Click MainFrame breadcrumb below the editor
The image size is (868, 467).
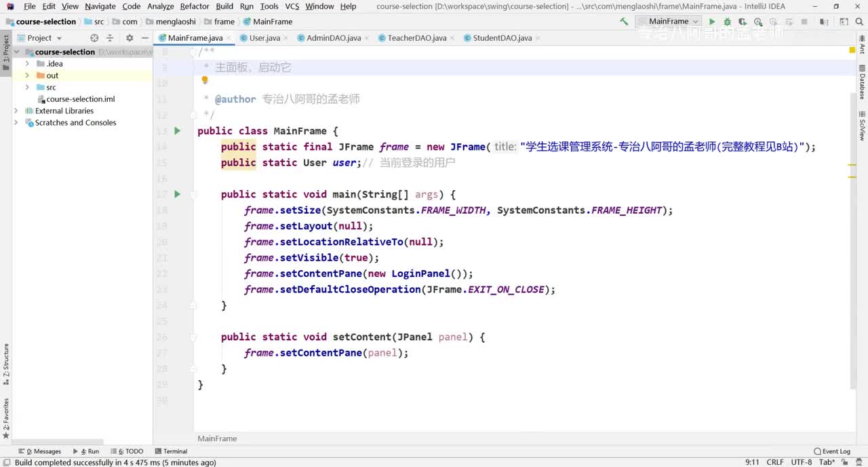pyautogui.click(x=217, y=438)
